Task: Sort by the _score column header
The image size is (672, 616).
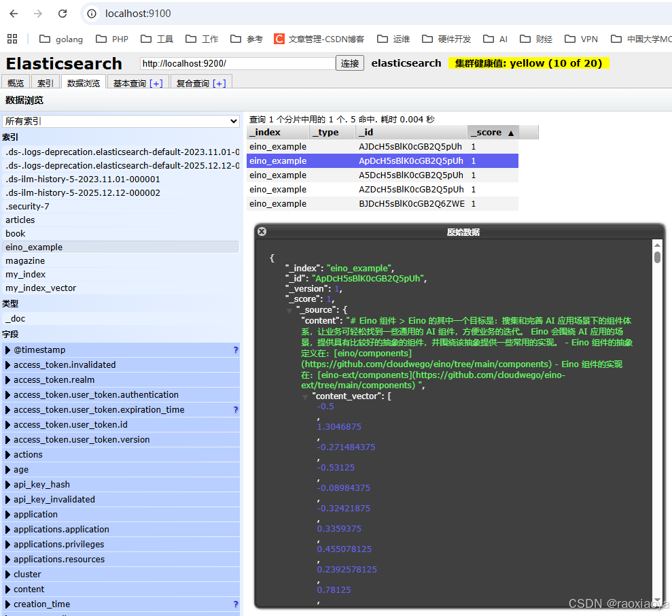Action: coord(493,133)
